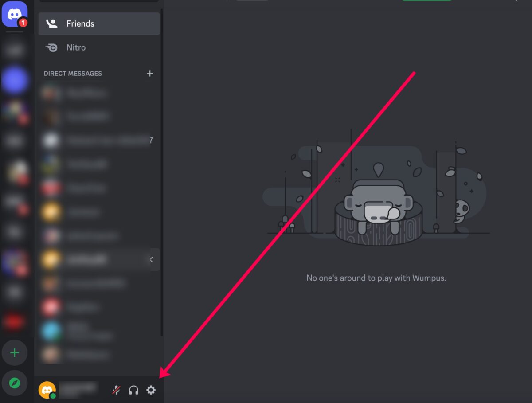532x403 pixels.
Task: Open the Nitro page
Action: pos(99,47)
